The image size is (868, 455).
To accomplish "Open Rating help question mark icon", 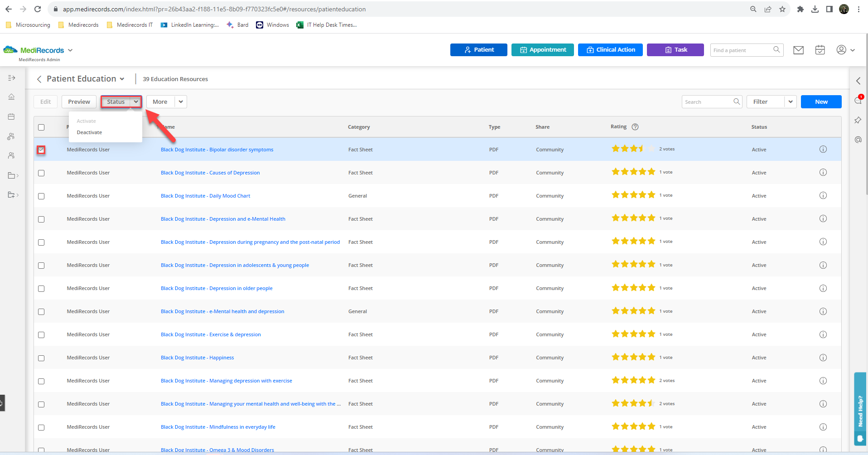I will click(635, 127).
